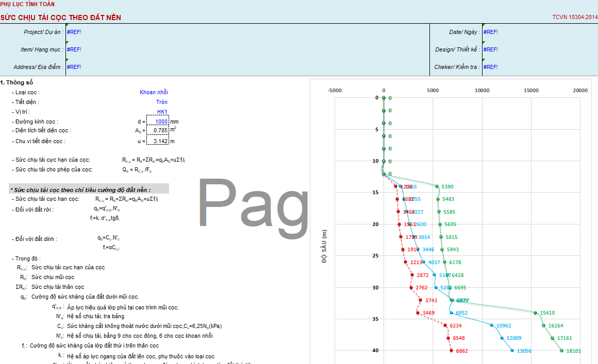Select the green data label 5390
This screenshot has height=364, width=598.
[x=447, y=186]
